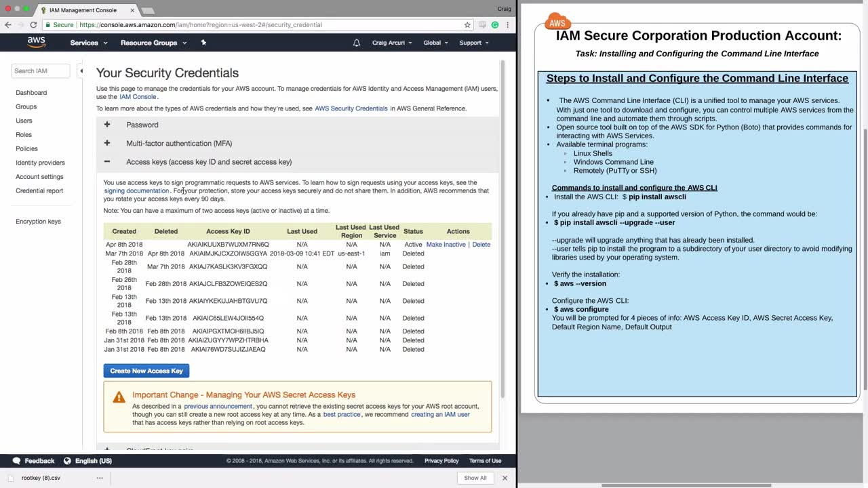Select Groups in the IAM sidebar
This screenshot has height=488, width=868.
(26, 106)
